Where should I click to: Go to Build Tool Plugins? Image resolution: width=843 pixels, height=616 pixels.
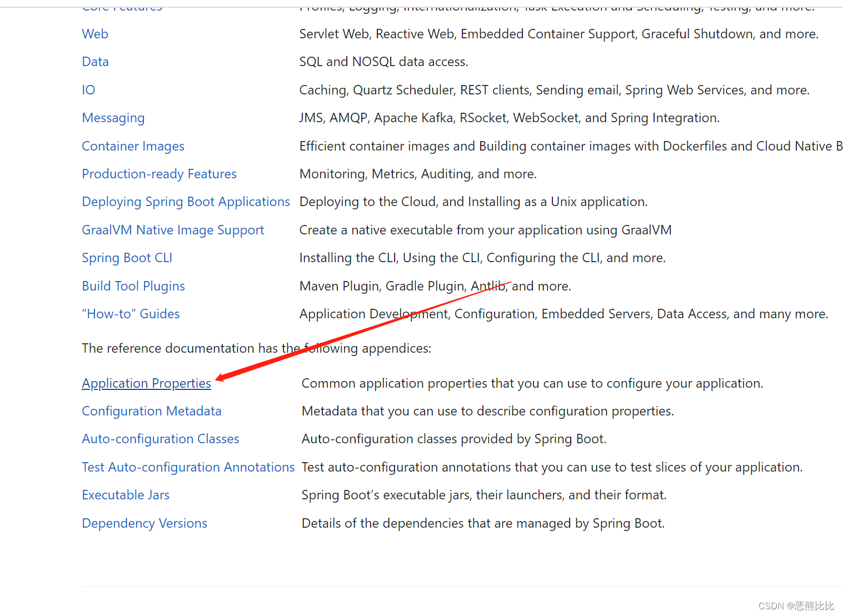point(133,286)
